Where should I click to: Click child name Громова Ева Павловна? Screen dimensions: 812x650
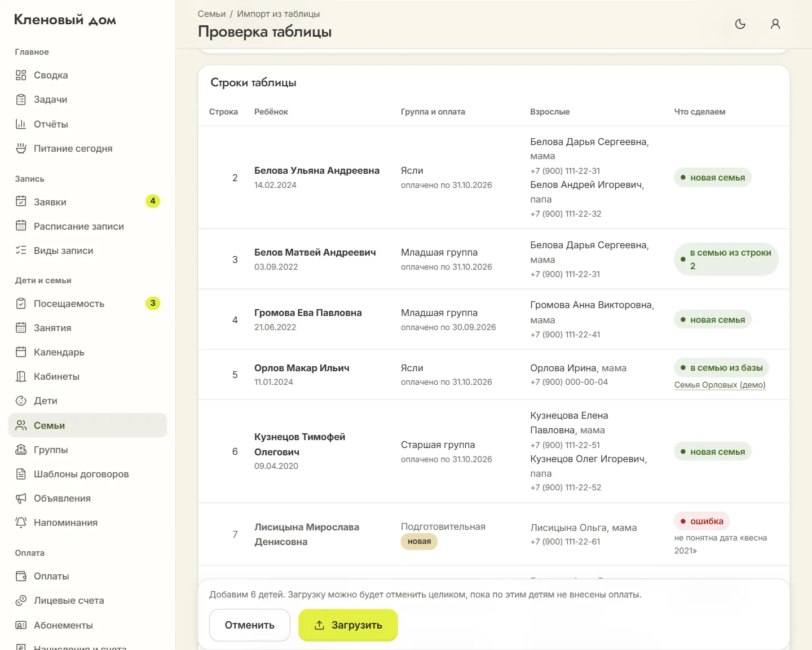point(308,313)
